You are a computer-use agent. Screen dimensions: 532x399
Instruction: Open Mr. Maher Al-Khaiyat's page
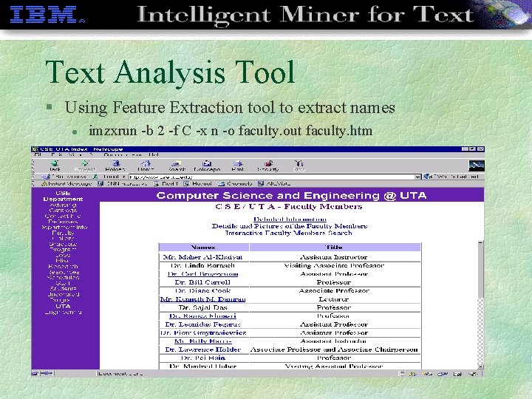[203, 257]
